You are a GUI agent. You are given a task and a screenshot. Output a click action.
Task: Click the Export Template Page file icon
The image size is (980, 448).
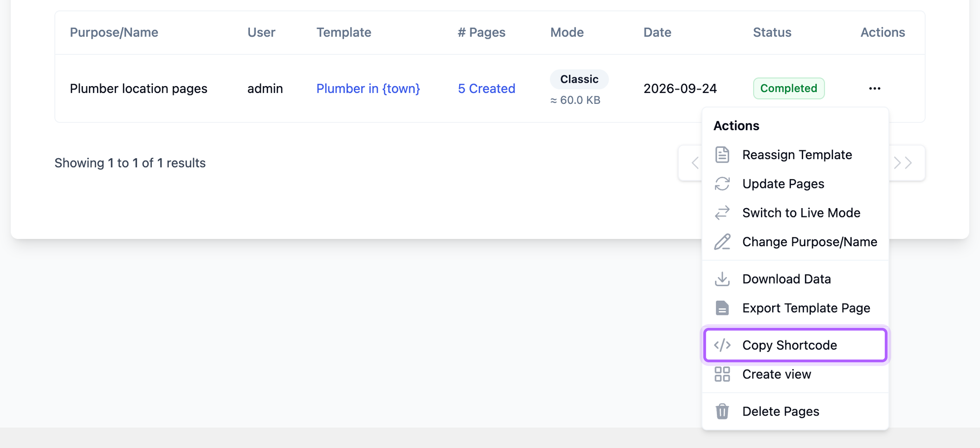[722, 308]
